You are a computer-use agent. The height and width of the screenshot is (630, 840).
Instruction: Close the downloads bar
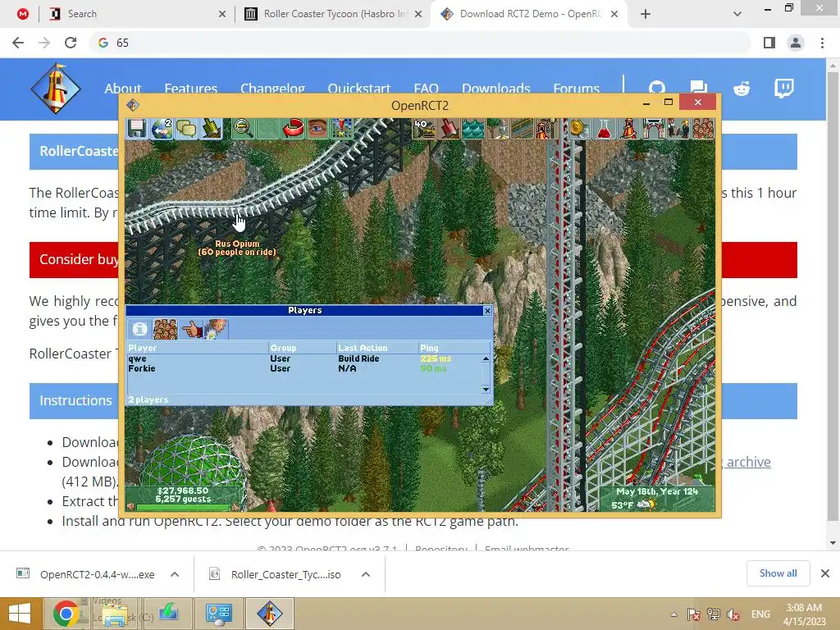pos(825,573)
